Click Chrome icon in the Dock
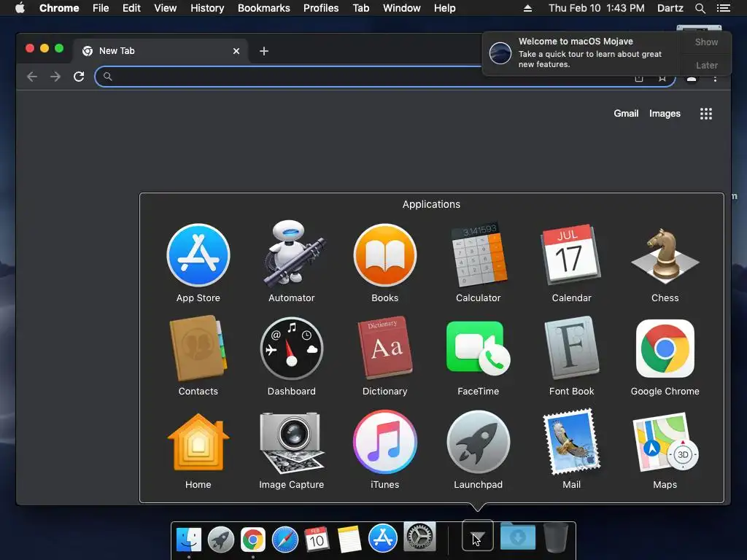Screen dimensions: 747x560 click(253, 540)
